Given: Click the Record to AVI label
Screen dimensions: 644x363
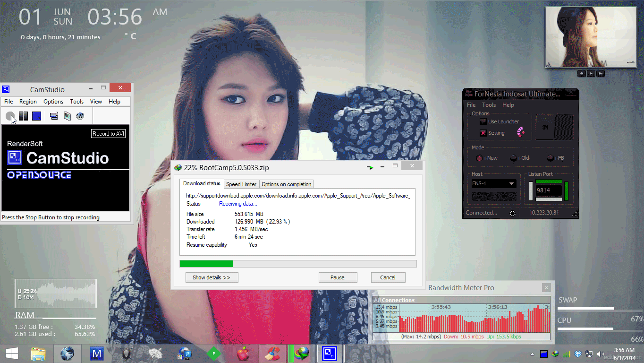Looking at the screenshot, I should [x=108, y=134].
